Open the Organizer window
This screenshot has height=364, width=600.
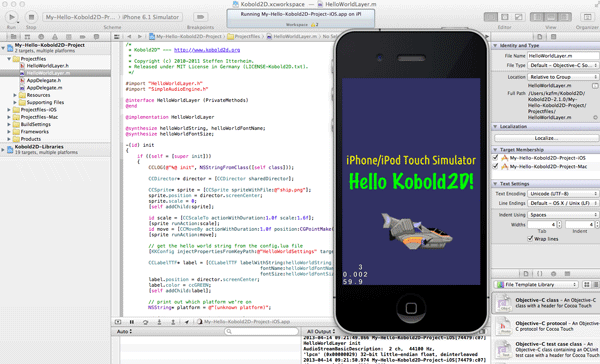(x=587, y=17)
